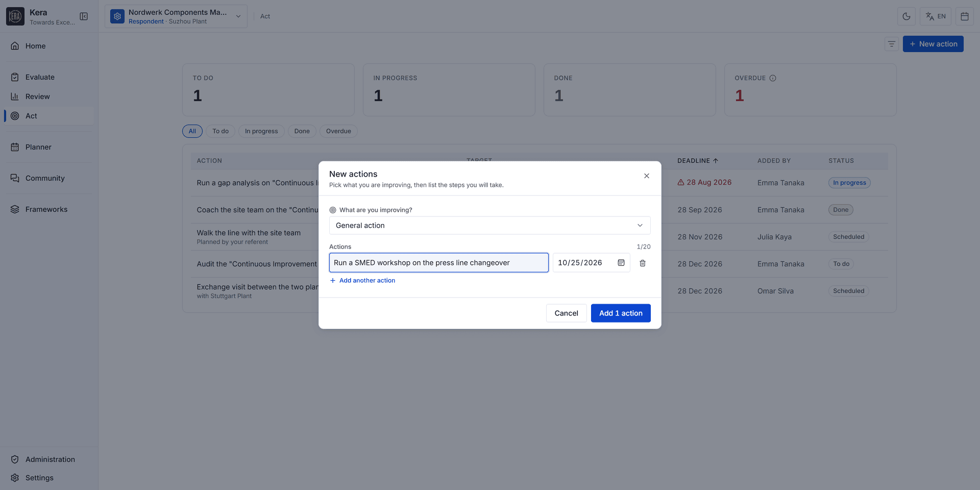Screen dimensions: 980x490
Task: Click the New action button
Action: coord(933,44)
